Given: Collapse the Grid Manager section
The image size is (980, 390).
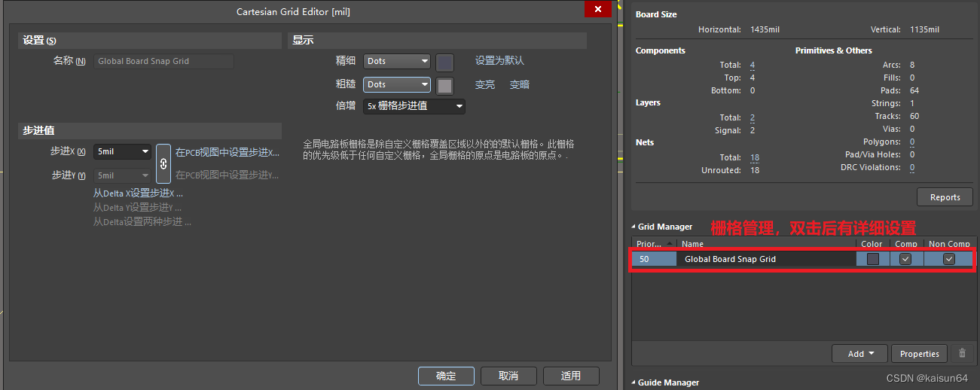Looking at the screenshot, I should (633, 227).
